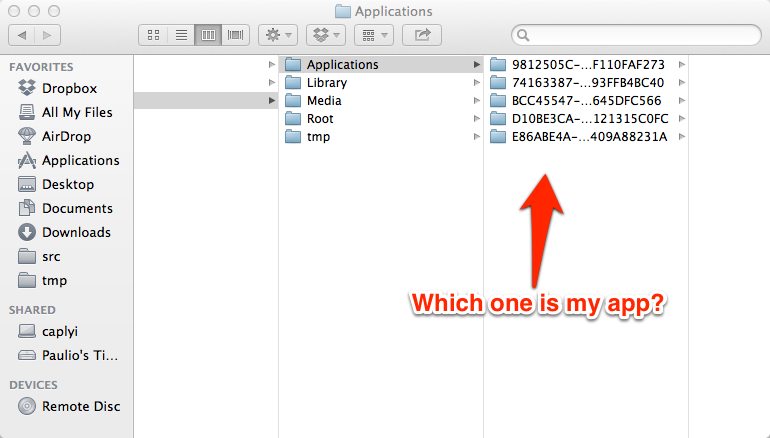
Task: Open the gear Action menu
Action: click(278, 35)
